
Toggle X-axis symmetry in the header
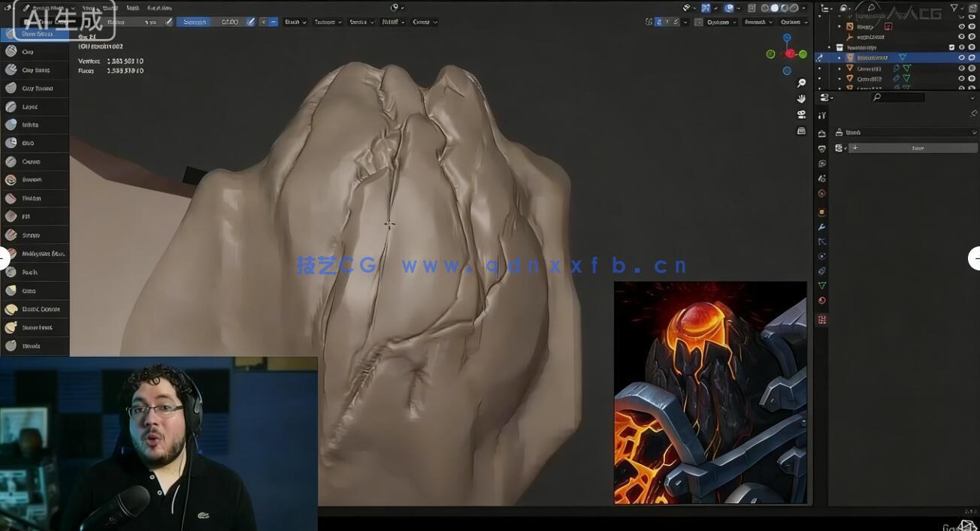point(659,22)
